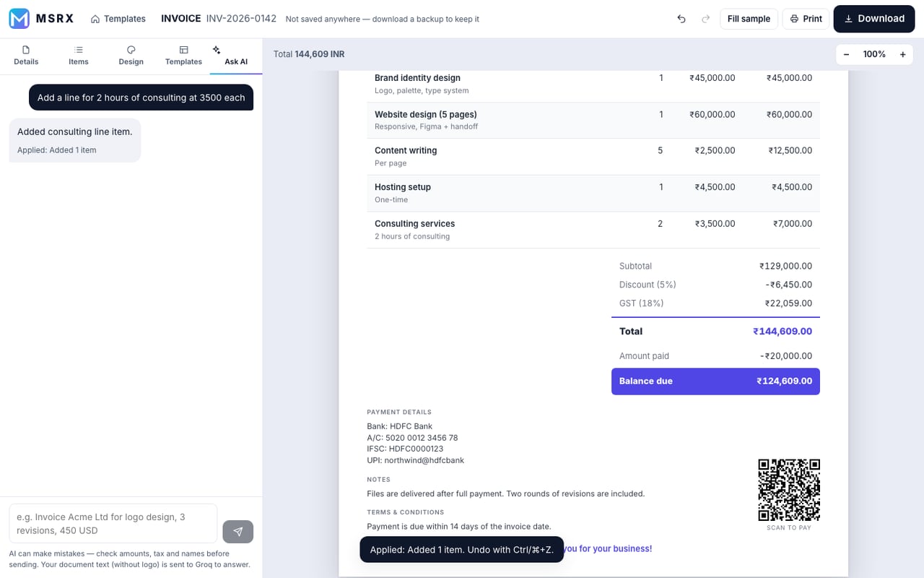
Task: Click the 'Not saved anywhere' backup notice
Action: [383, 19]
